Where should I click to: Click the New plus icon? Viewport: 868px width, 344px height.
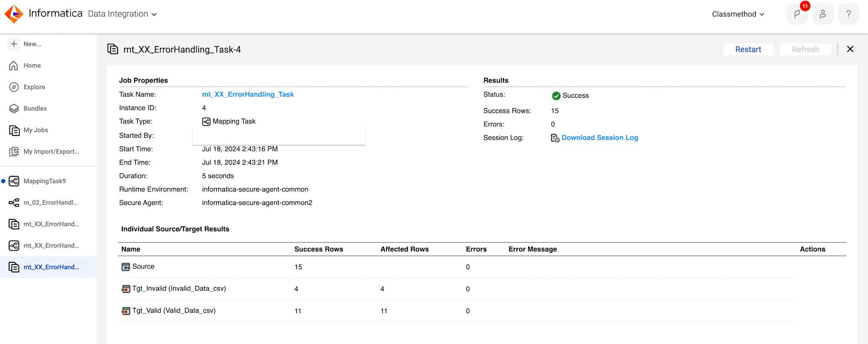[14, 44]
